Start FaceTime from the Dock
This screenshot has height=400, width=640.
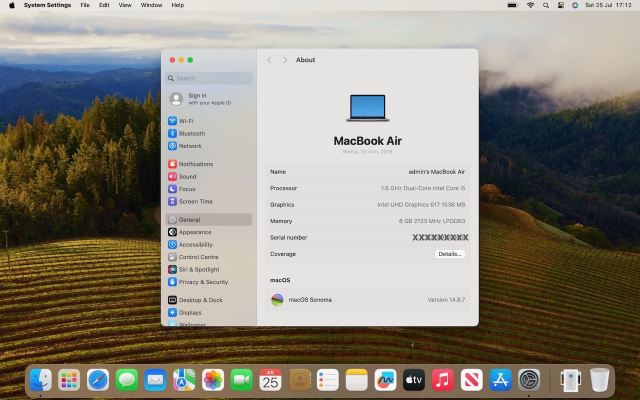click(x=242, y=380)
